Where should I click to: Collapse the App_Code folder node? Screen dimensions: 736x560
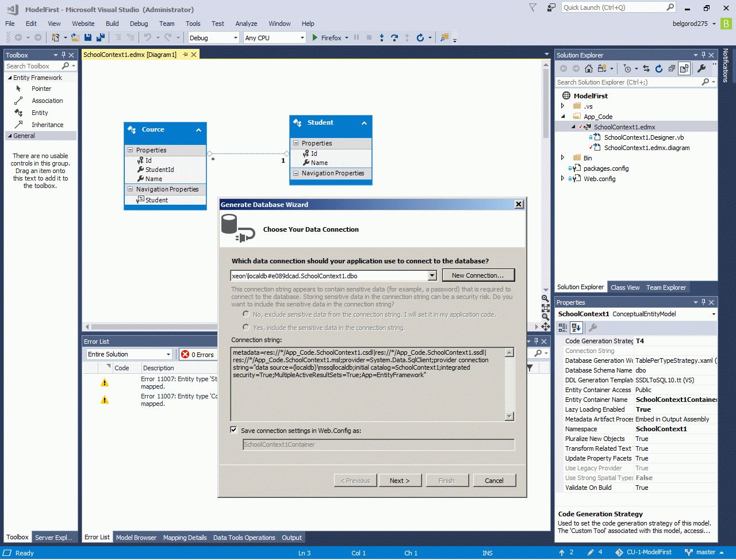click(563, 116)
